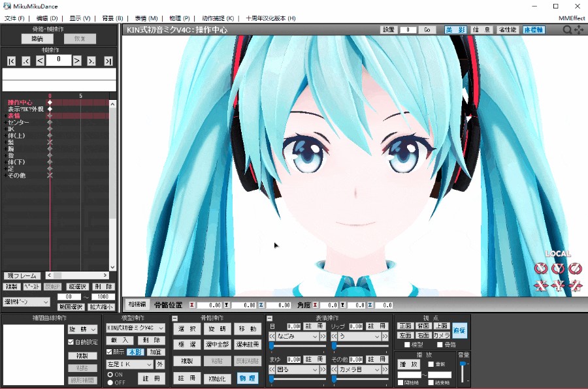Open the なごみ eye morph dropdown
The image size is (588, 389).
(x=297, y=337)
